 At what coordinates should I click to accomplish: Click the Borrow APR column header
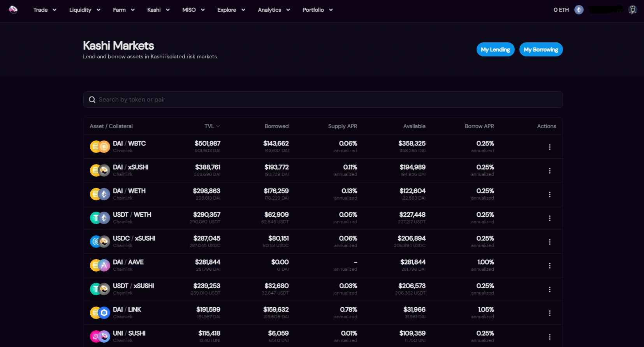click(x=479, y=126)
